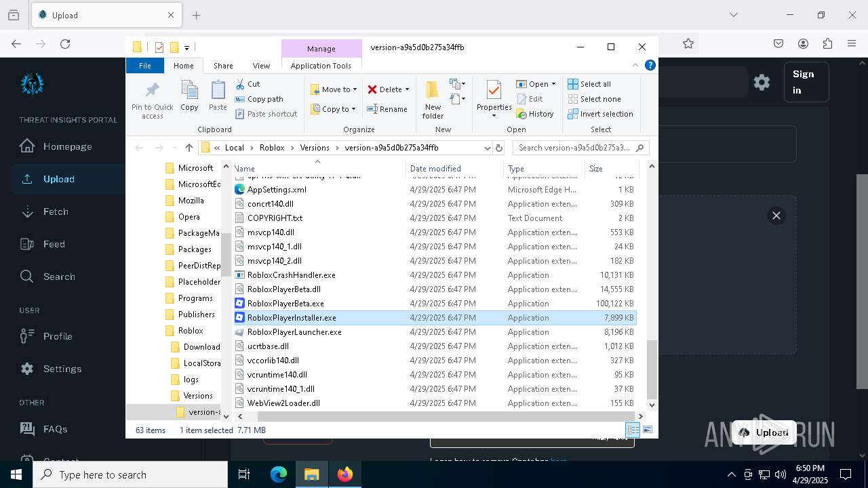Viewport: 868px width, 488px height.
Task: Open the Delete dropdown arrow
Action: pos(407,89)
